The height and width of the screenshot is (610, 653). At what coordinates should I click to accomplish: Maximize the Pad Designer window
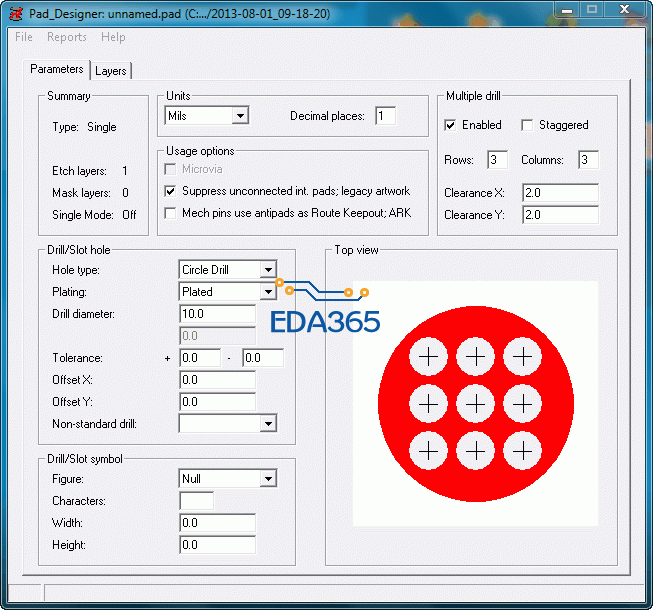[x=592, y=10]
